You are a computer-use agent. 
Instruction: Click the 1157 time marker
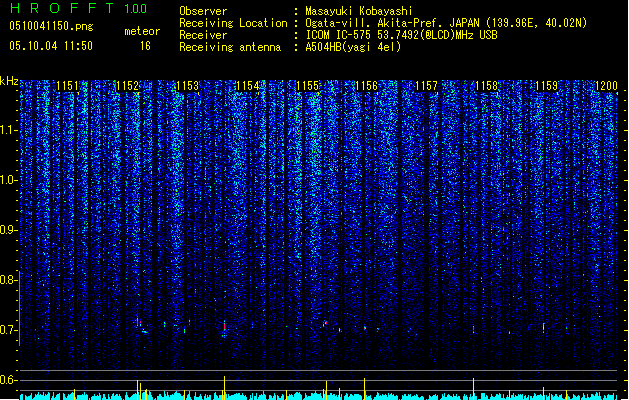pyautogui.click(x=426, y=86)
